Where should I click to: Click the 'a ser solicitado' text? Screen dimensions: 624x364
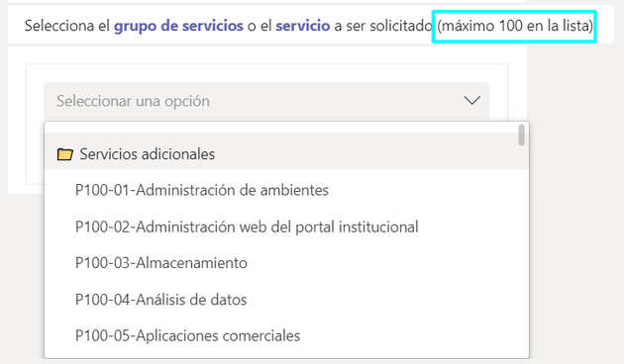383,26
